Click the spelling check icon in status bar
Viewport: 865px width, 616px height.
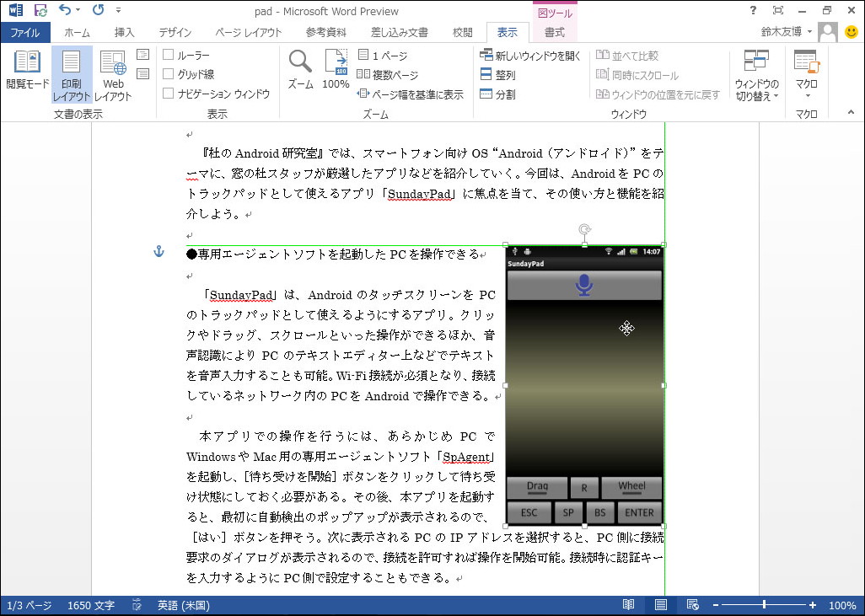coord(137,604)
